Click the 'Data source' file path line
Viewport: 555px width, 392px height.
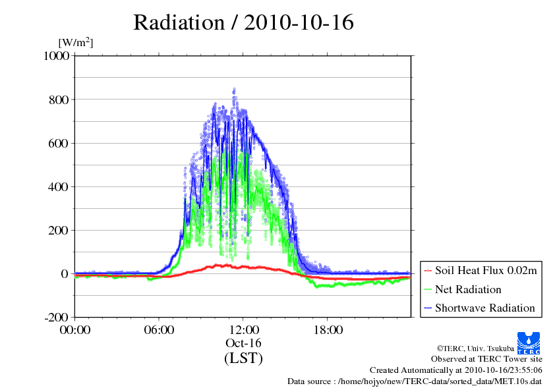point(415,381)
